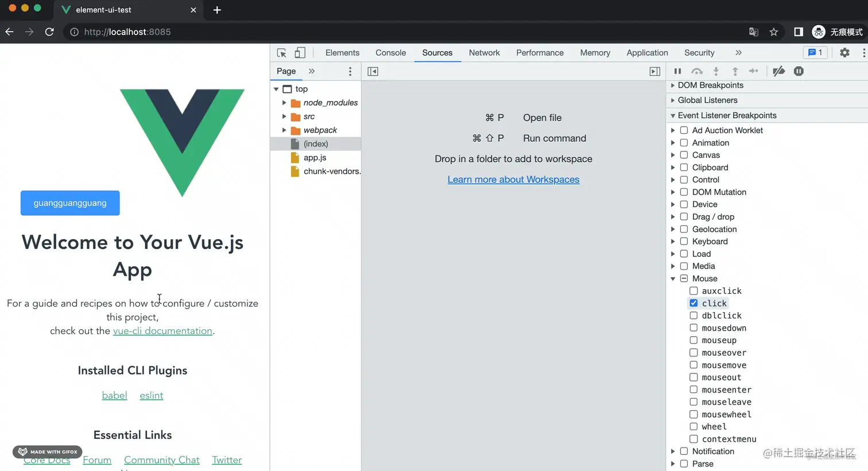
Task: Hide the navigator sidebar
Action: pyautogui.click(x=373, y=71)
